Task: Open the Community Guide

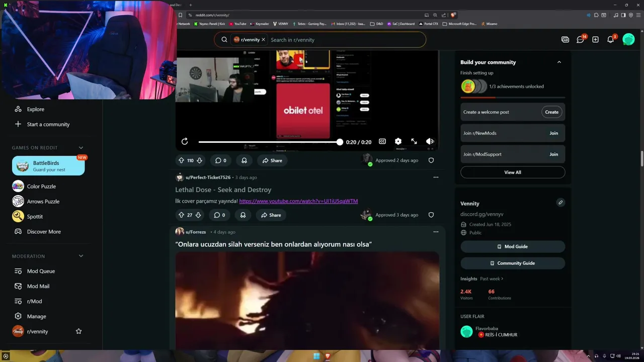Action: 513,263
